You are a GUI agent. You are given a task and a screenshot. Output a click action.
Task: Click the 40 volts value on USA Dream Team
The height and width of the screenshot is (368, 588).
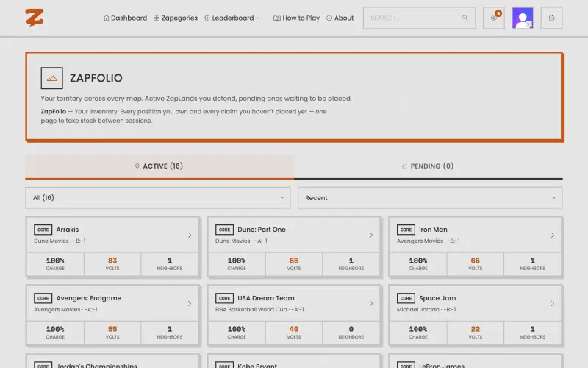tap(294, 329)
